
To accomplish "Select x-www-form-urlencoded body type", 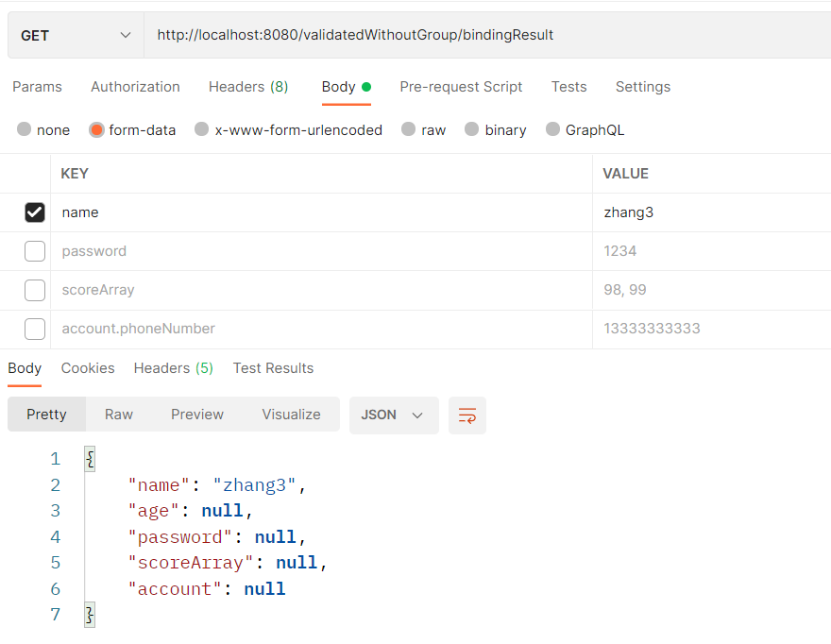I will tap(288, 130).
